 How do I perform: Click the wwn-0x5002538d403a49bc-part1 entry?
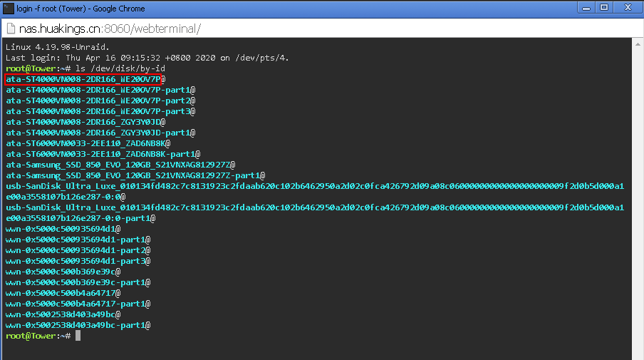(78, 325)
